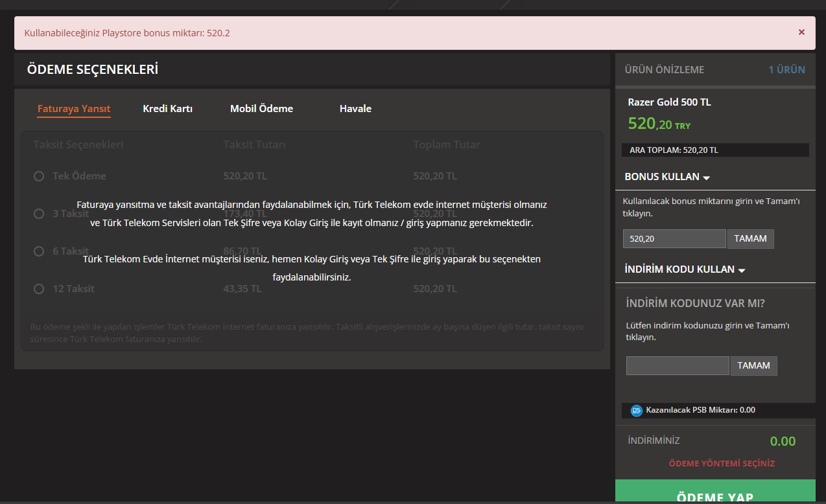
Task: Switch to the Kredi Kartı tab
Action: 167,109
